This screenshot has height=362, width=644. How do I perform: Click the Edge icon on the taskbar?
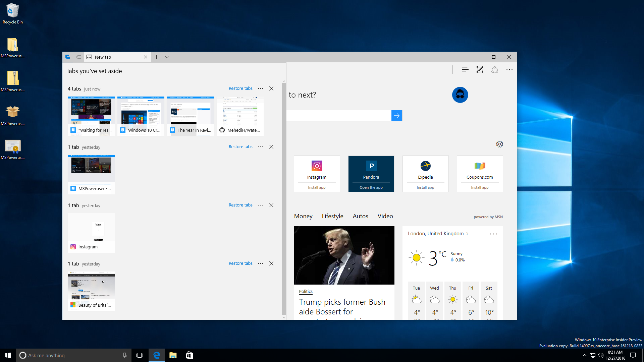click(157, 355)
